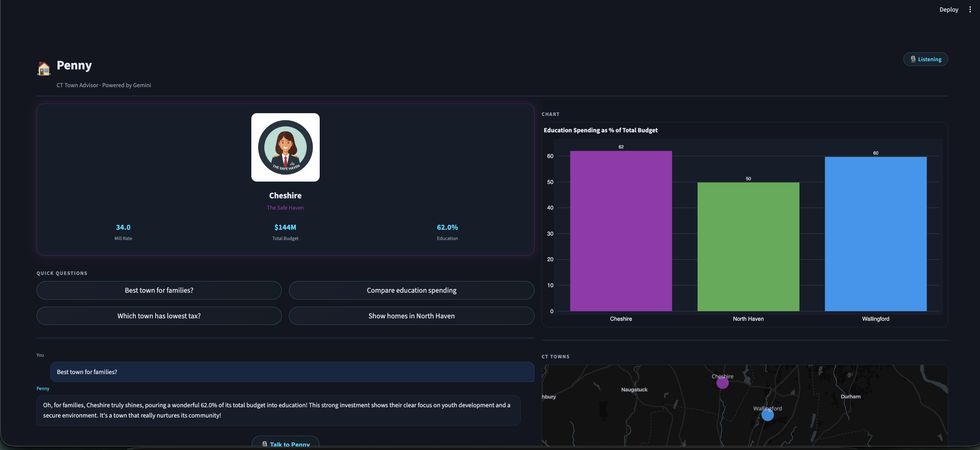Click the purple Cheshire map marker
Screen dimensions: 980x450
pyautogui.click(x=722, y=383)
